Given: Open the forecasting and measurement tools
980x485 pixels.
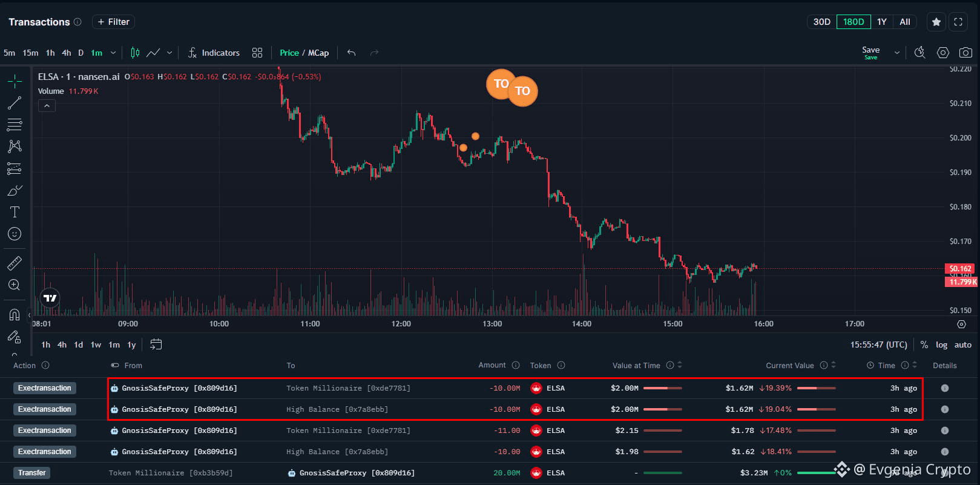Looking at the screenshot, I should coord(15,168).
